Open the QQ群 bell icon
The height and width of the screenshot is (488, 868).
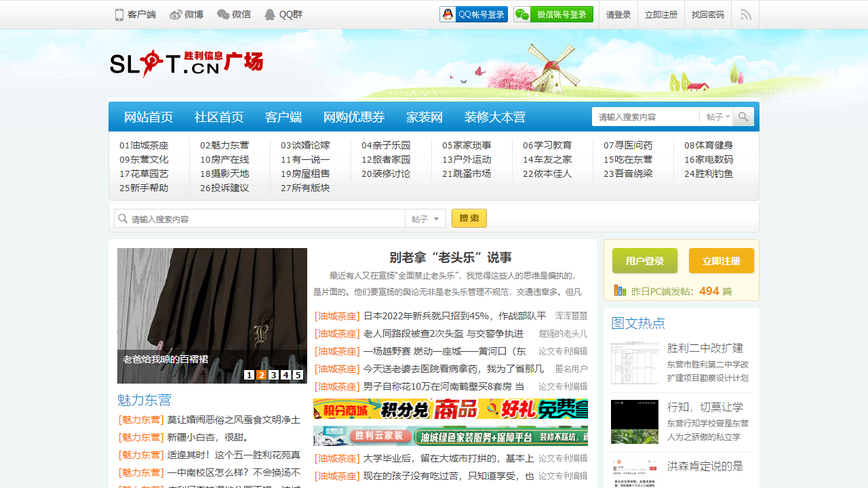pos(270,15)
